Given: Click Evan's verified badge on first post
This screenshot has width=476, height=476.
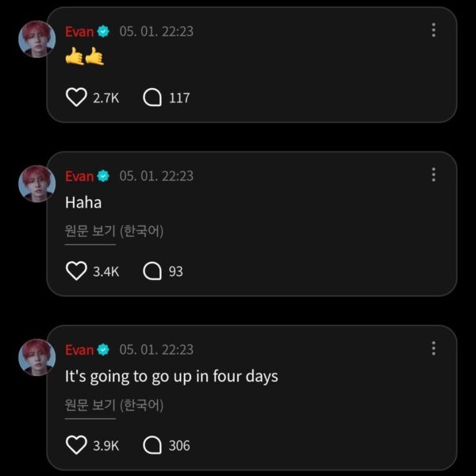Looking at the screenshot, I should pyautogui.click(x=103, y=32).
